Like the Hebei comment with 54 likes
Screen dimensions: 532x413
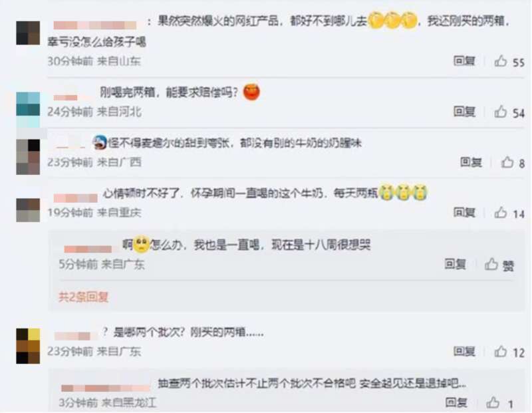[501, 112]
